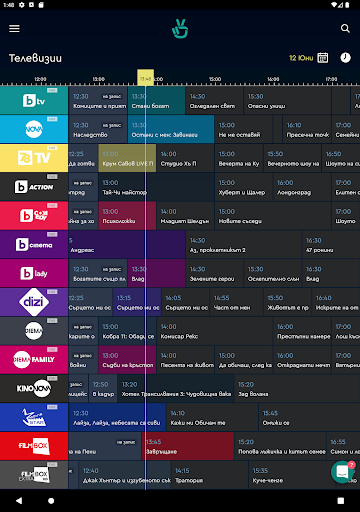Select the bTV Action channel logo
The height and width of the screenshot is (512, 360).
(34, 187)
